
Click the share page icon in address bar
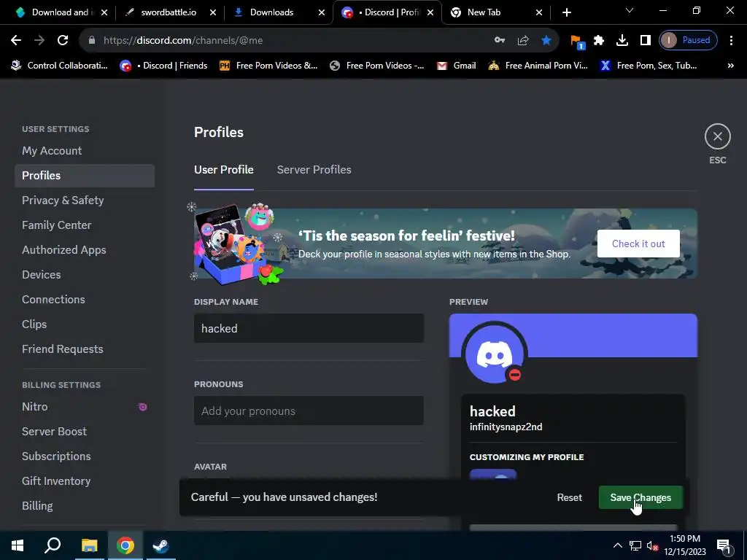coord(523,41)
